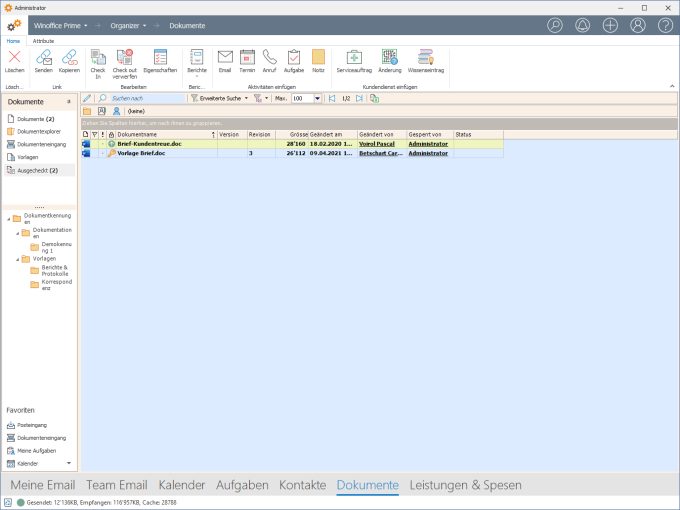Insert a Wissenseintrag via ribbon icon
The height and width of the screenshot is (510, 680).
pyautogui.click(x=425, y=58)
